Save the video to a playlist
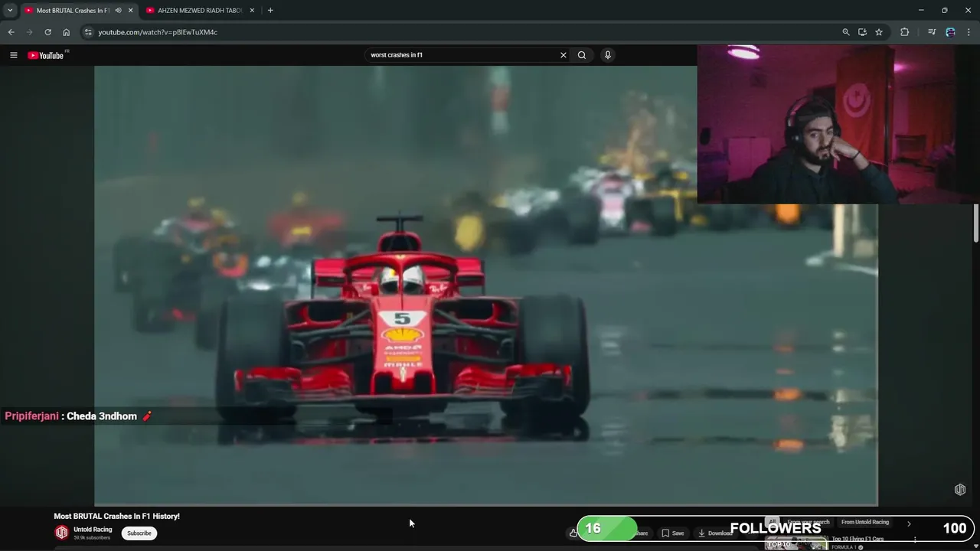This screenshot has width=980, height=551. tap(673, 533)
